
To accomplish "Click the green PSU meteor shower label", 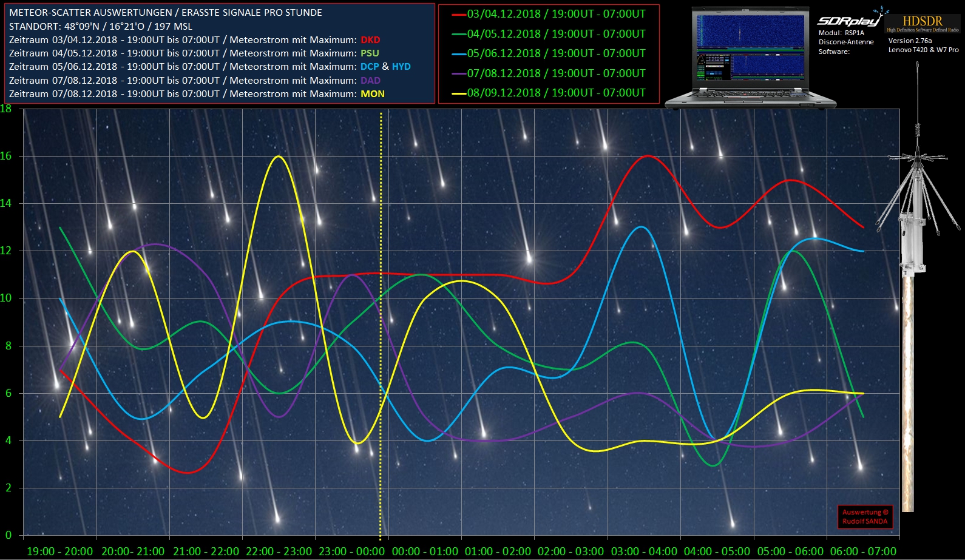I will 370,53.
